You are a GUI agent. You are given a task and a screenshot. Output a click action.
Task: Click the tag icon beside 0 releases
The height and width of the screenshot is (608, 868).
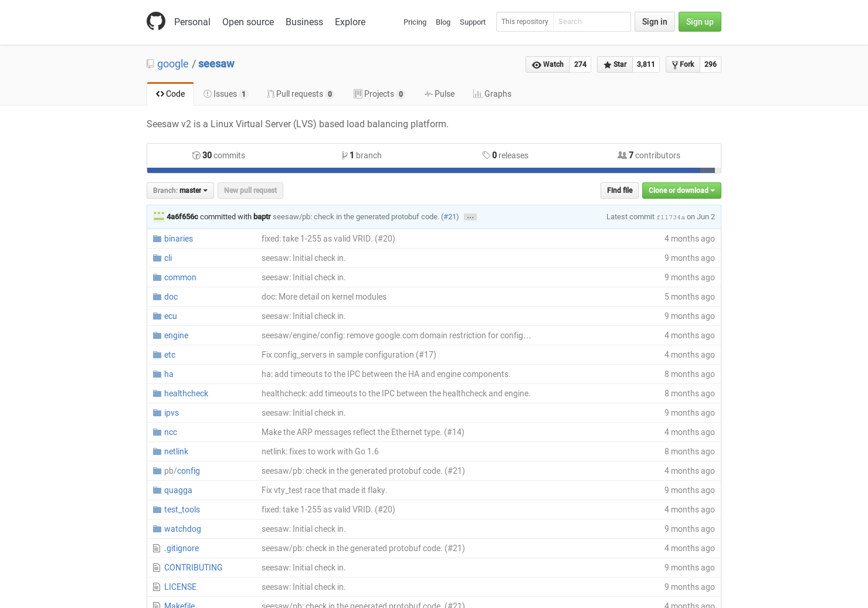486,155
